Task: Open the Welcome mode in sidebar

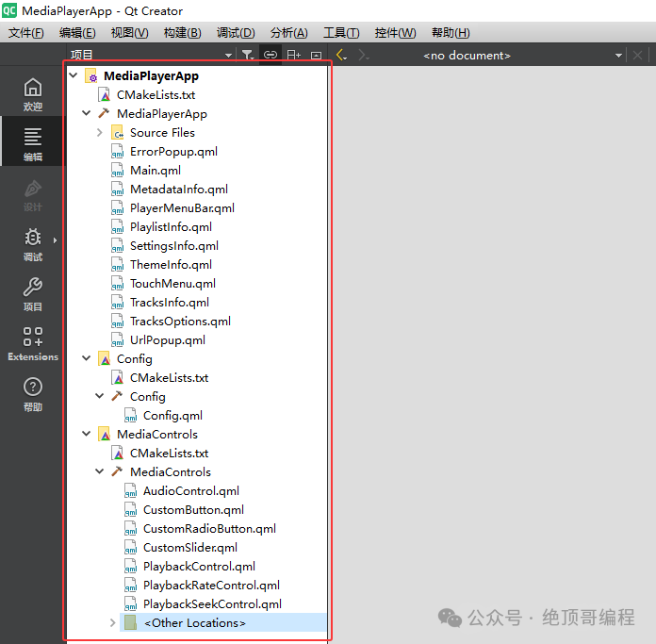Action: click(x=33, y=94)
